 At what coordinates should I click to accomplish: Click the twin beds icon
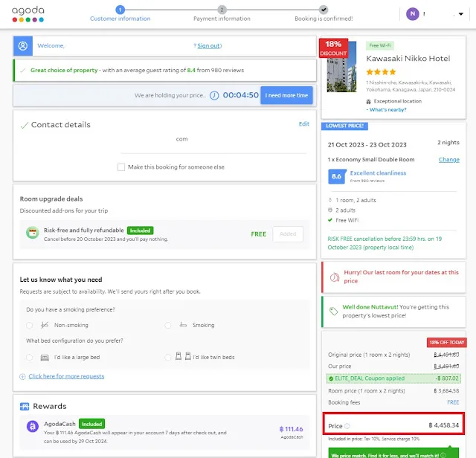tap(184, 356)
